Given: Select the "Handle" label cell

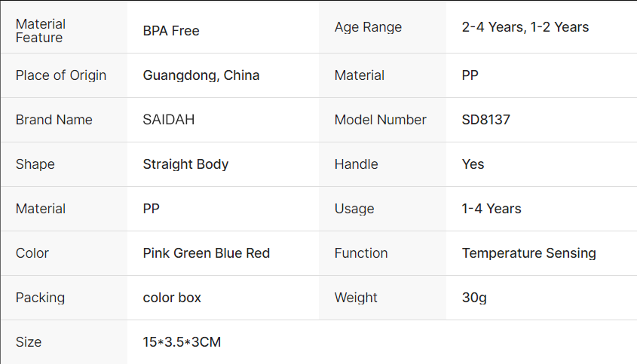Looking at the screenshot, I should click(x=357, y=164).
